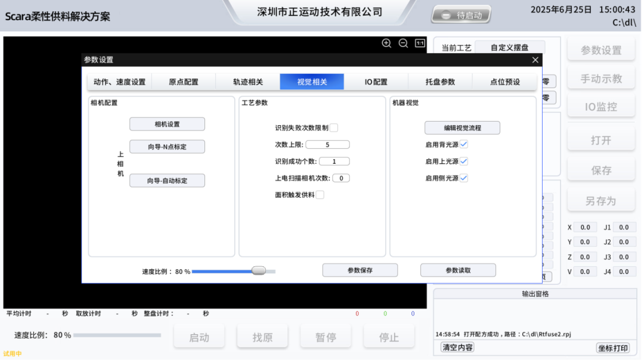This screenshot has height=361, width=644.
Task: Click the zoom-out icon above the camera view
Action: tap(402, 43)
